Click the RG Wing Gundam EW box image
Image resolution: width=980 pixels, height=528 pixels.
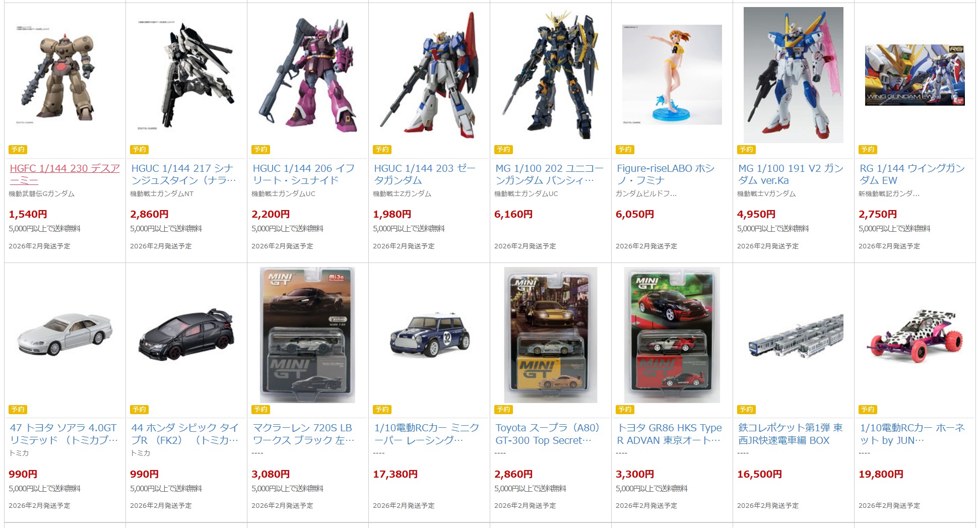(914, 75)
